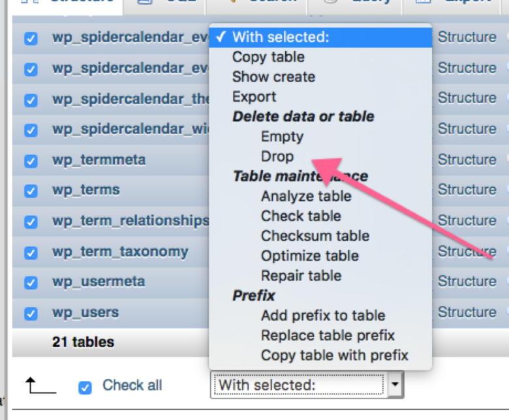Uncheck the wp_termmeta table checkbox
The height and width of the screenshot is (420, 509).
click(31, 161)
